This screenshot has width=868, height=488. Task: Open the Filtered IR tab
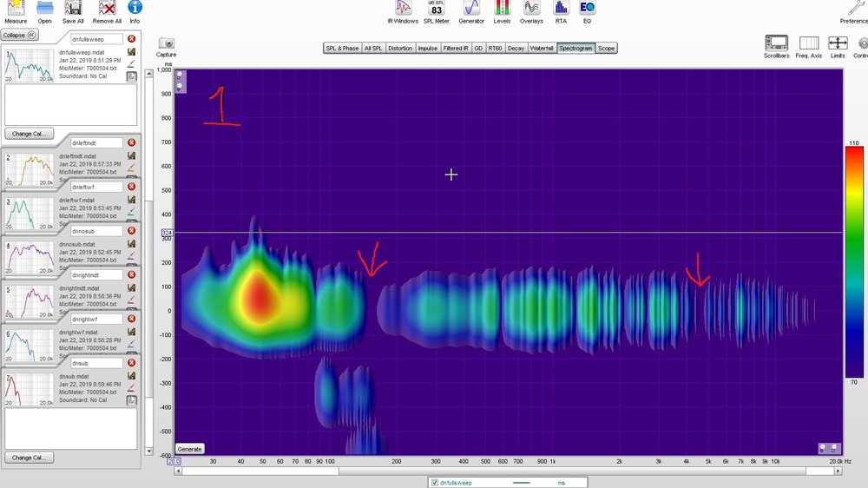point(456,48)
